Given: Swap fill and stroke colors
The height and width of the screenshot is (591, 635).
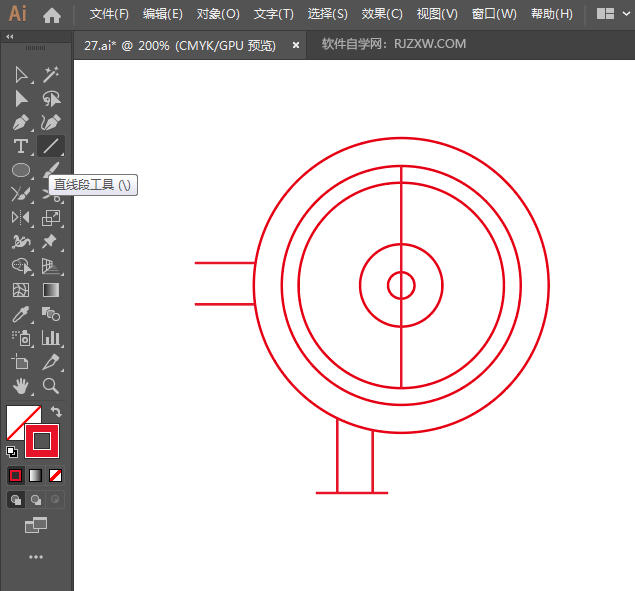Looking at the screenshot, I should click(57, 411).
